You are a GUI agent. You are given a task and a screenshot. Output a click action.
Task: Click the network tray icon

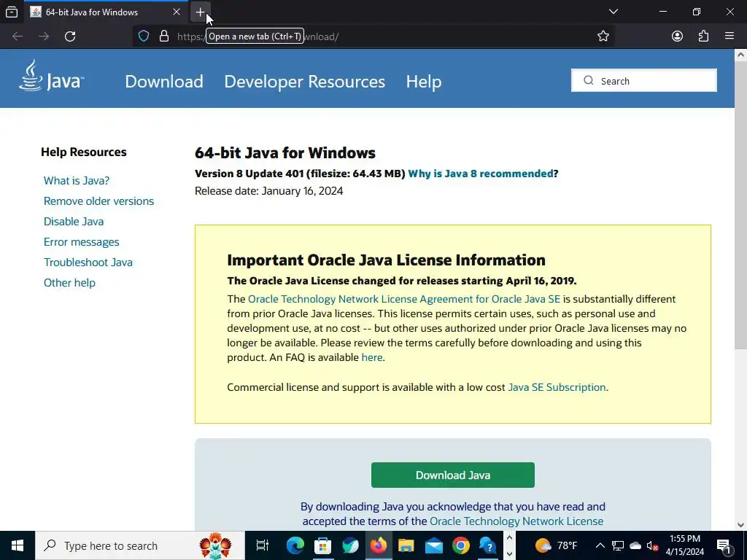pos(618,545)
